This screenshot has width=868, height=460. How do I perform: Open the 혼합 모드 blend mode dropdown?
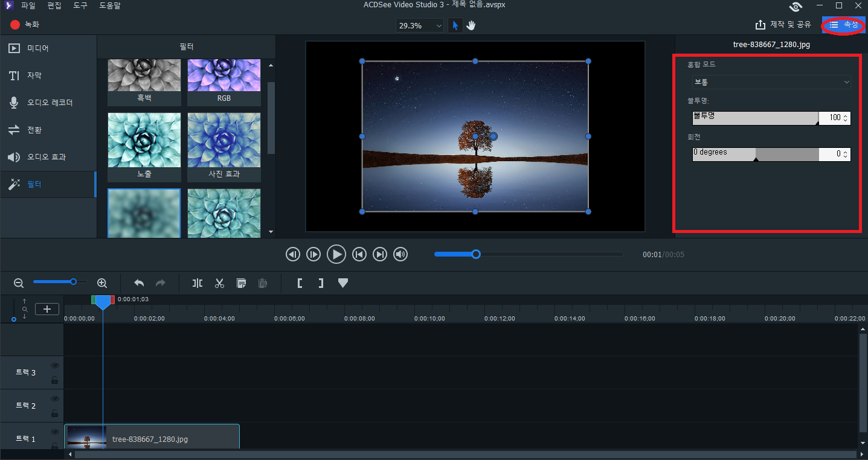click(x=771, y=81)
